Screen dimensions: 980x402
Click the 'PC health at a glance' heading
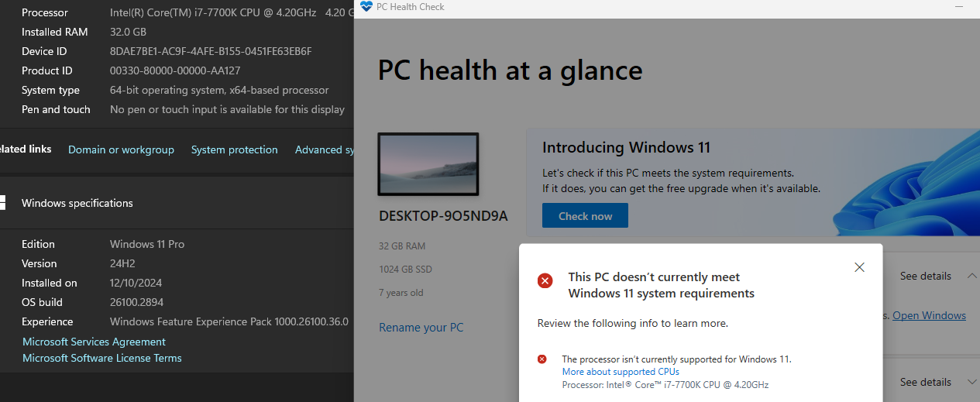(x=510, y=70)
